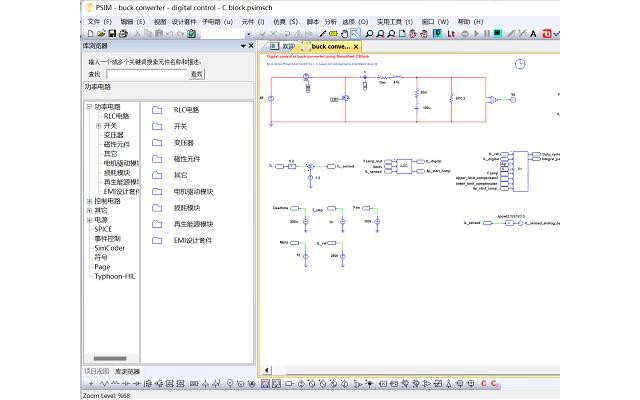Open the 编辑 (E) menu
This screenshot has width=640, height=400.
[133, 21]
